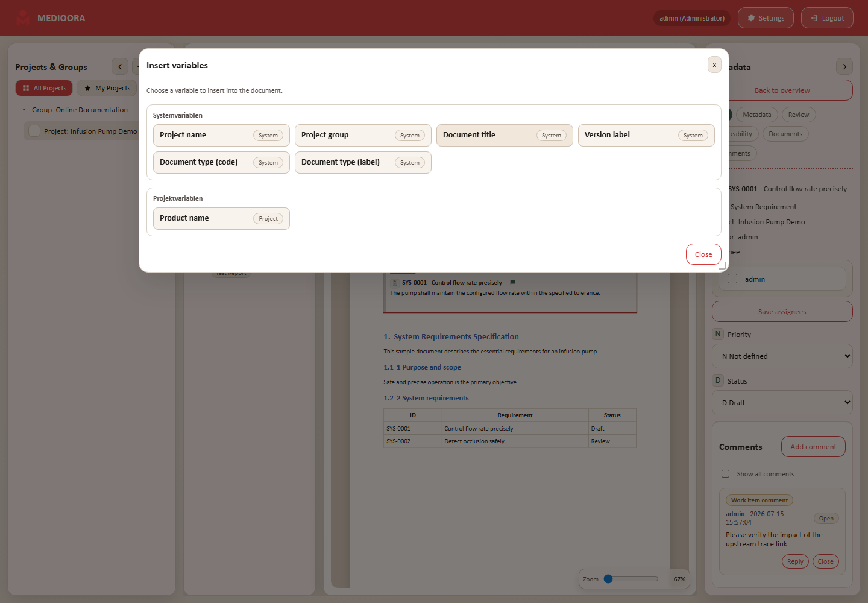
Task: Click the admin (Administrator) badge
Action: (692, 18)
